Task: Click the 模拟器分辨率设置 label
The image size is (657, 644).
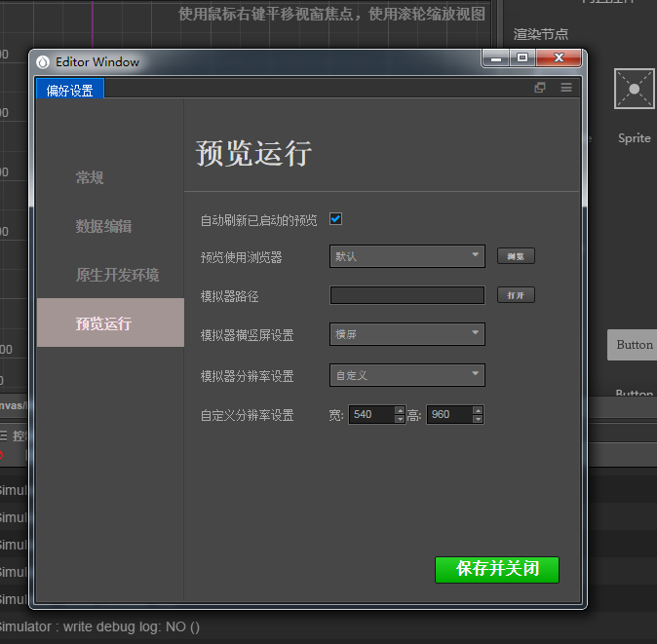Action: 248,376
